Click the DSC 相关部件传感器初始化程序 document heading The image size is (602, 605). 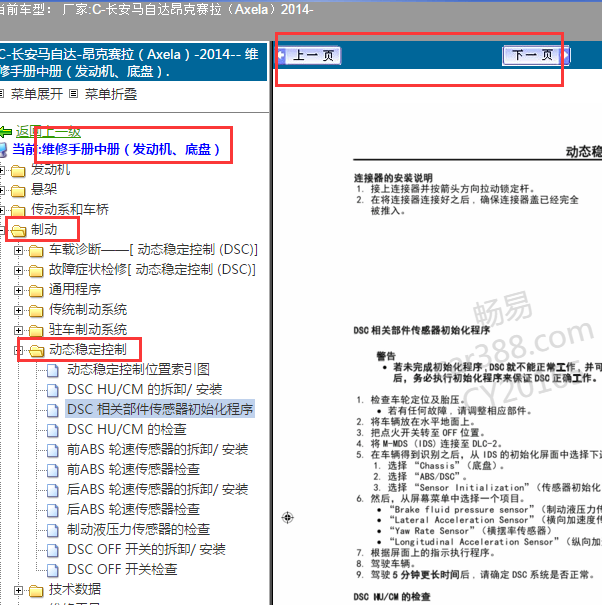(x=421, y=330)
